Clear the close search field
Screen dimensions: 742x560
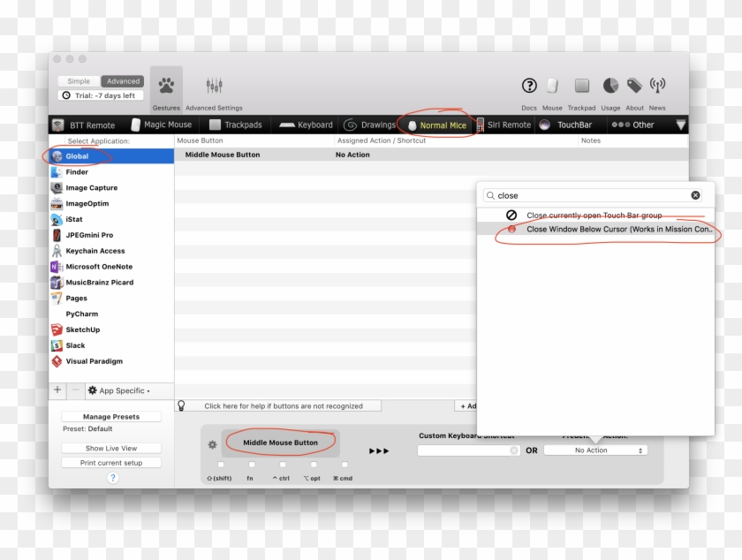coord(696,195)
